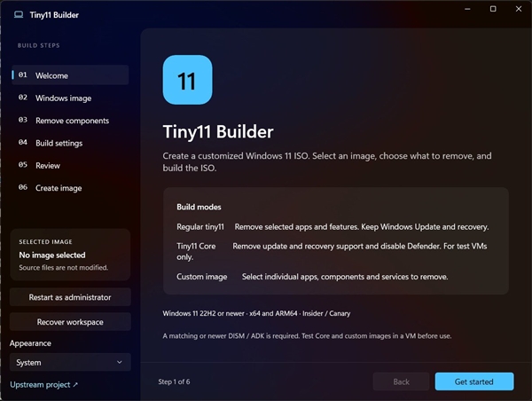Click the Tiny11 Builder laptop icon in title bar

(19, 14)
